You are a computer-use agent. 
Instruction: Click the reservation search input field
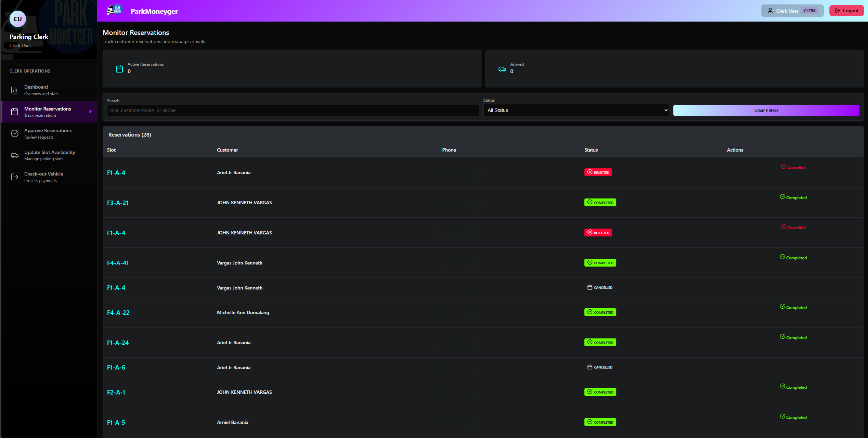pyautogui.click(x=293, y=111)
